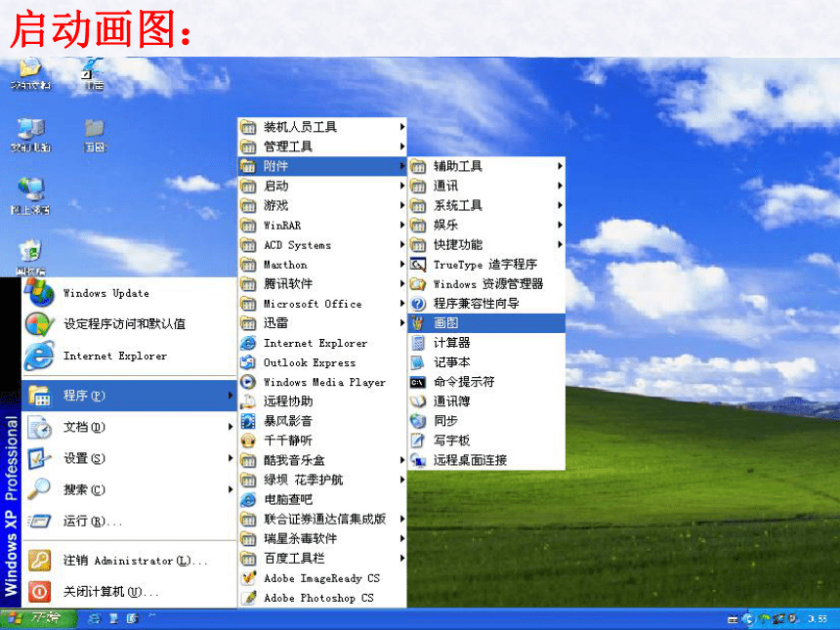
Task: Click the 计算器 calculator icon
Action: (418, 343)
